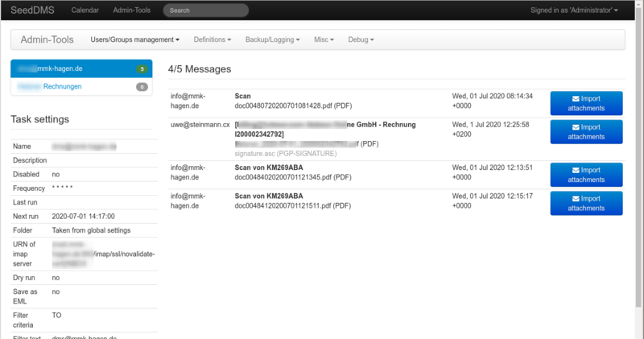Click the grey badge showing 0 on Rechnungen
The image size is (644, 339).
(x=142, y=87)
